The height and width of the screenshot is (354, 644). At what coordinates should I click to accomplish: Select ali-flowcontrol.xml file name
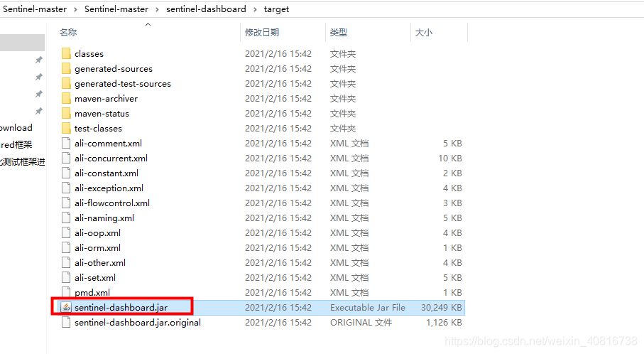point(112,203)
